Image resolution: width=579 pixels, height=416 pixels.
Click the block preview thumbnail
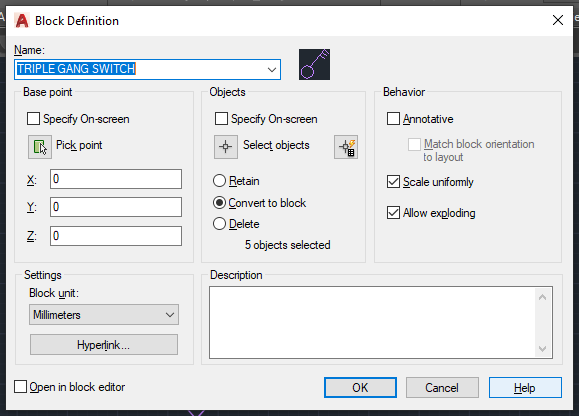click(x=315, y=65)
